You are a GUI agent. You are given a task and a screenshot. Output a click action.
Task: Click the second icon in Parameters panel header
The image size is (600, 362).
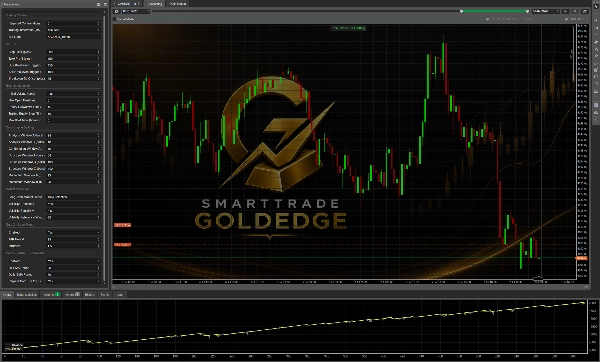pyautogui.click(x=105, y=4)
